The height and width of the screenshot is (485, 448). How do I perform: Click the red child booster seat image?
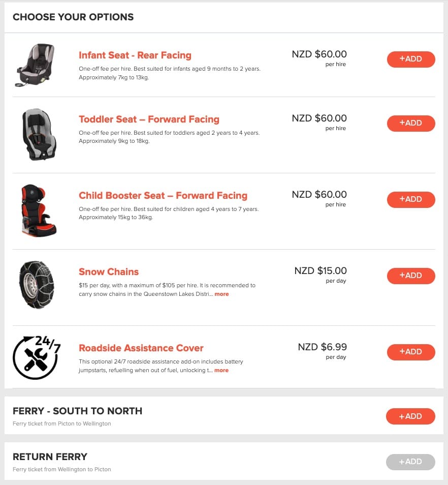39,210
